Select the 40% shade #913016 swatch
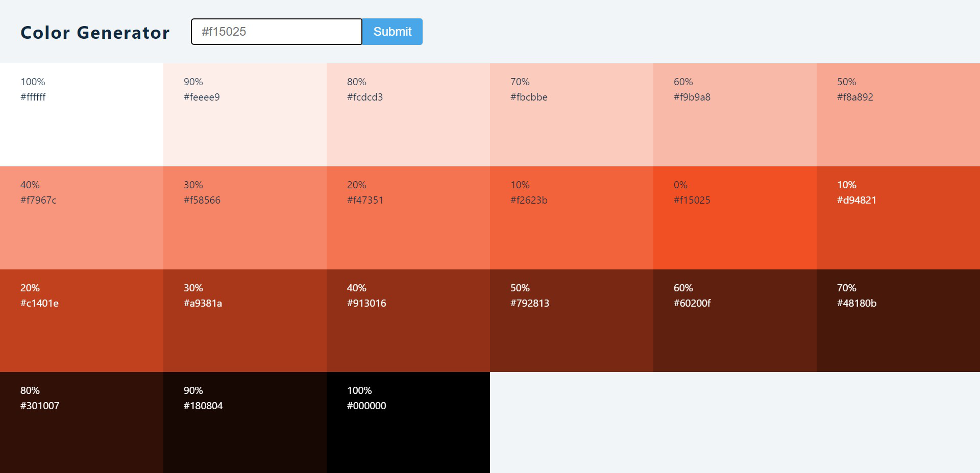This screenshot has height=473, width=980. pyautogui.click(x=408, y=321)
